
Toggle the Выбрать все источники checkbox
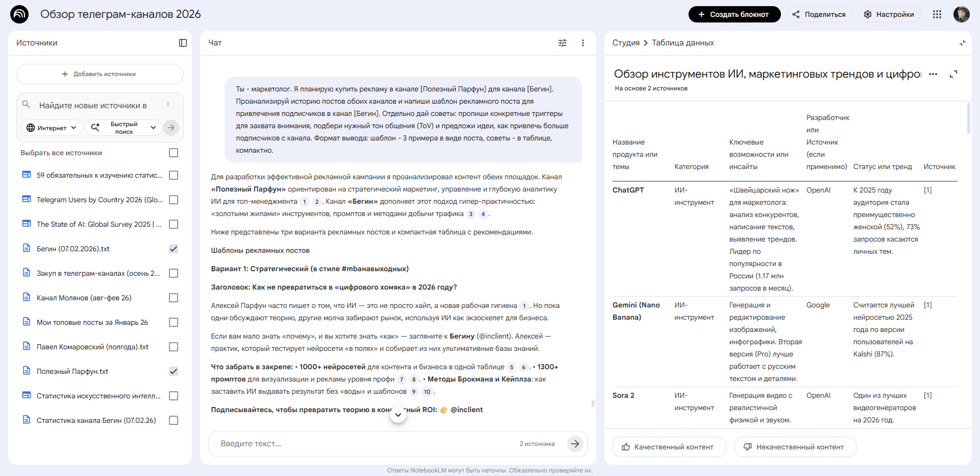point(174,153)
